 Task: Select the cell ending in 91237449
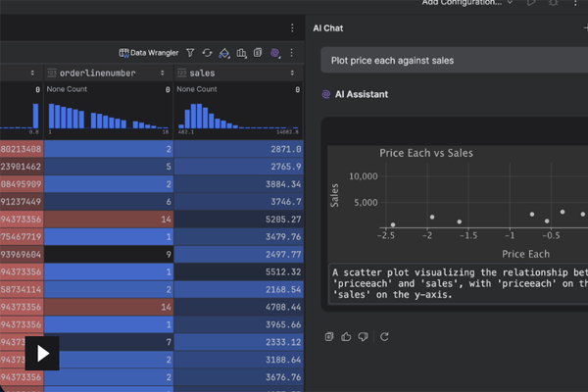click(22, 202)
